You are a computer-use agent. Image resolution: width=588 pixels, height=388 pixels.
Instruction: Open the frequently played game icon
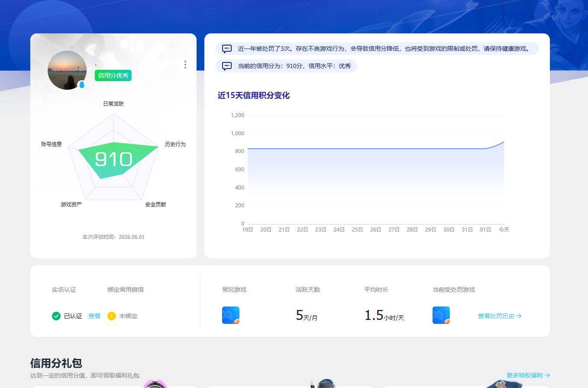coord(231,315)
